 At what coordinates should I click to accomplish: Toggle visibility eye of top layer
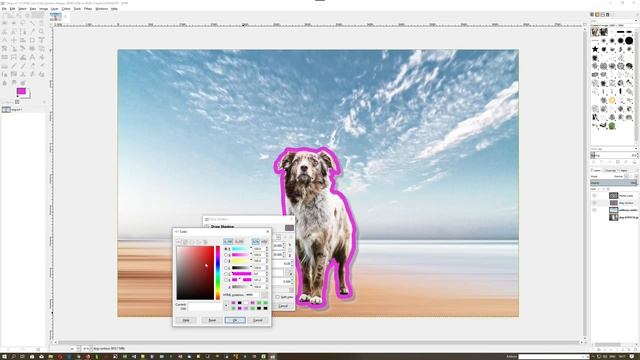coord(594,196)
